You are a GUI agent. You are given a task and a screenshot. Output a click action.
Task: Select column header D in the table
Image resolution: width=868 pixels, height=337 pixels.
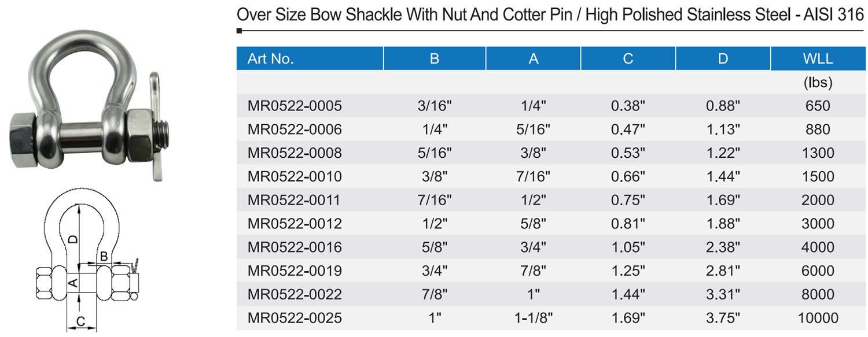(723, 59)
